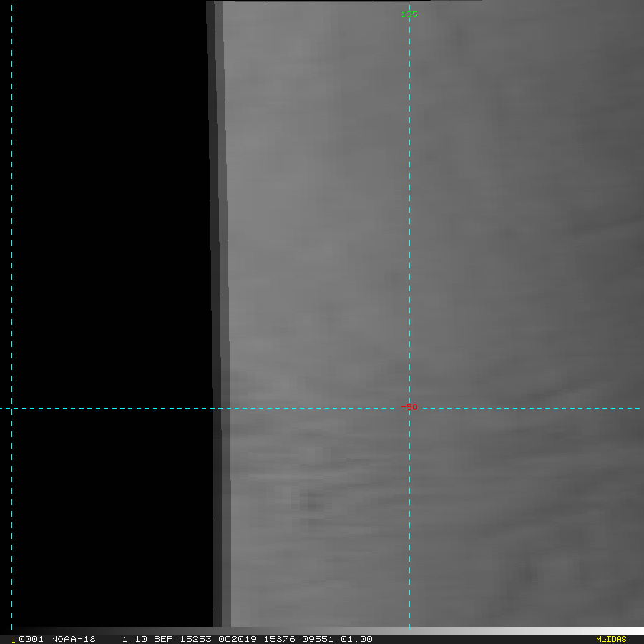644x644 pixels.
Task: Click the dark end of grayscale bar
Action: click(x=21, y=631)
